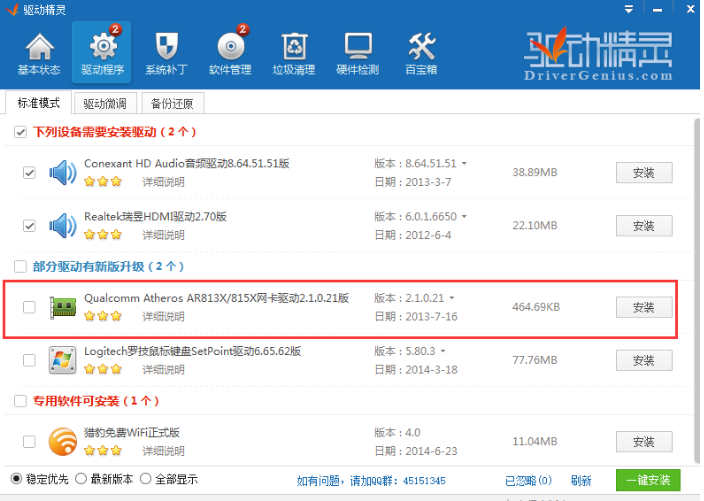This screenshot has height=501, width=704.
Task: Open 详细说明 for 猎豹免费WiFi
Action: click(x=163, y=451)
